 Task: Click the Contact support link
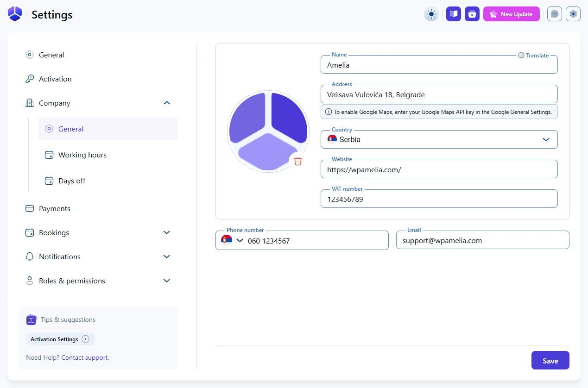[85, 357]
